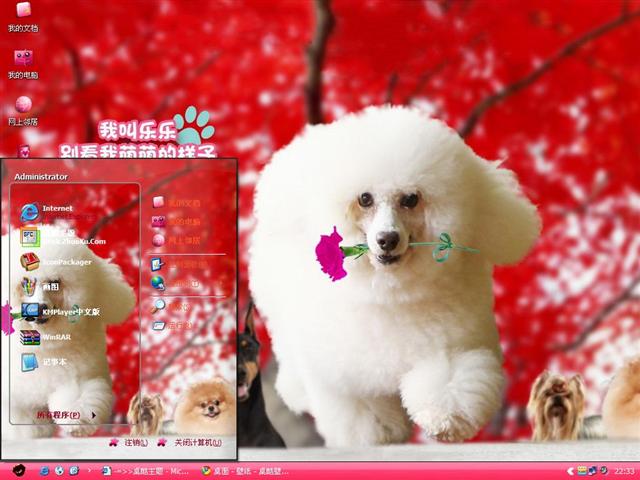
Task: Open the Run item in Start menu
Action: (171, 325)
